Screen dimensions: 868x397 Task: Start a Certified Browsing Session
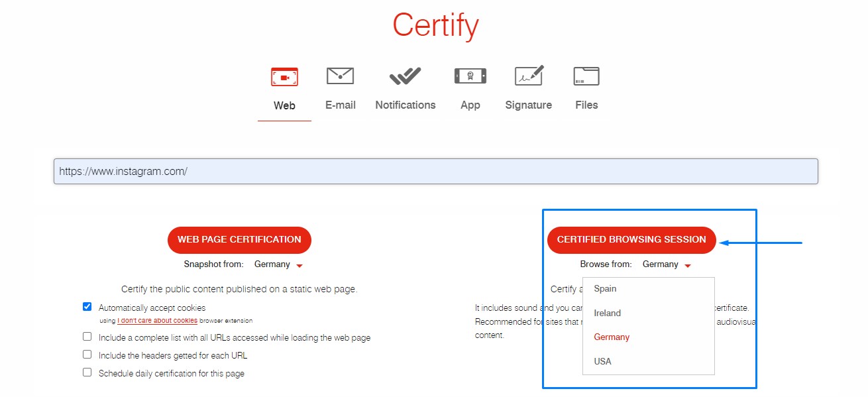tap(631, 239)
